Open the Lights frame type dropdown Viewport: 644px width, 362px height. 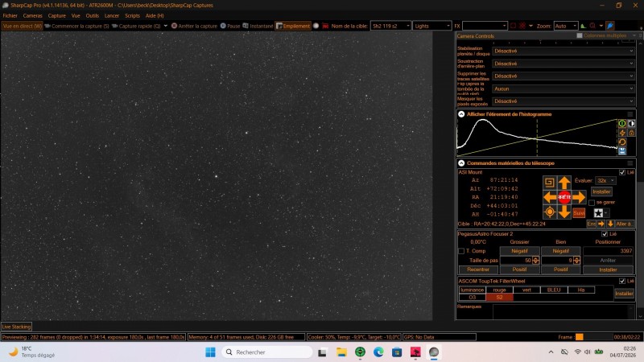coord(431,26)
